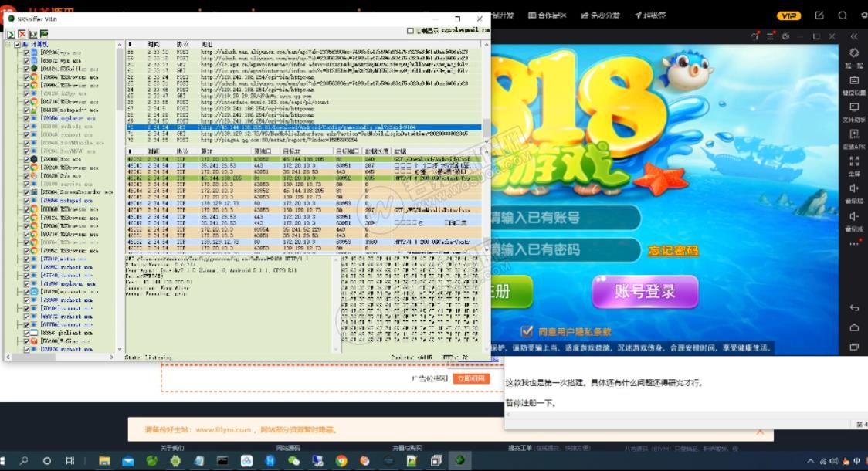Image resolution: width=868 pixels, height=471 pixels.
Task: Open WeChat from the taskbar
Action: pyautogui.click(x=293, y=460)
